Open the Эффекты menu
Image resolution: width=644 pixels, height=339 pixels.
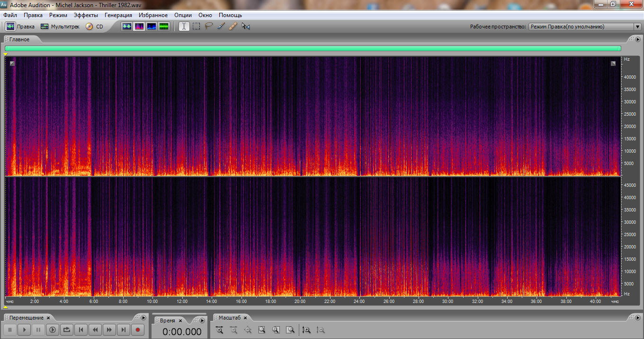(86, 15)
